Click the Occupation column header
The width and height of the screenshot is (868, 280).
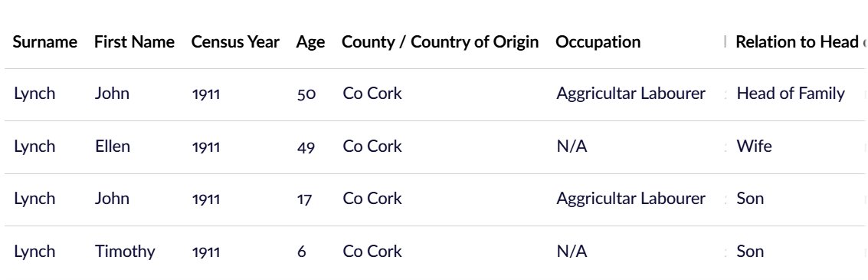598,43
